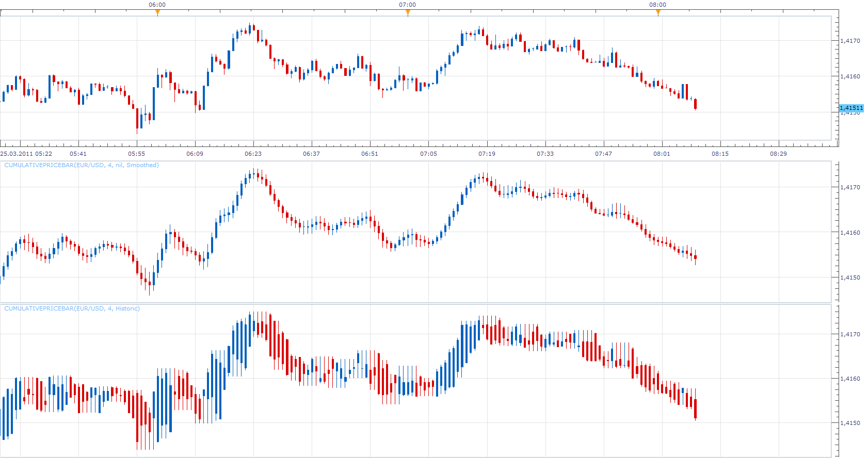Click the 08:00 hour marker triangle

coord(658,12)
